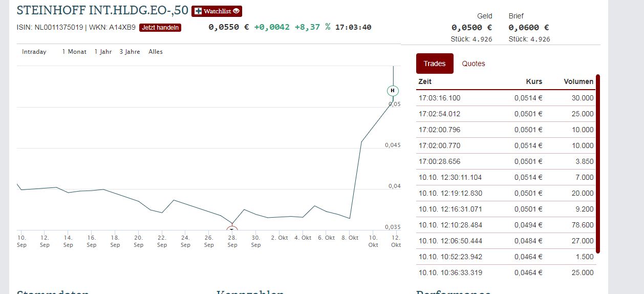
Task: Click the 8. Okt axis label
Action: click(350, 238)
